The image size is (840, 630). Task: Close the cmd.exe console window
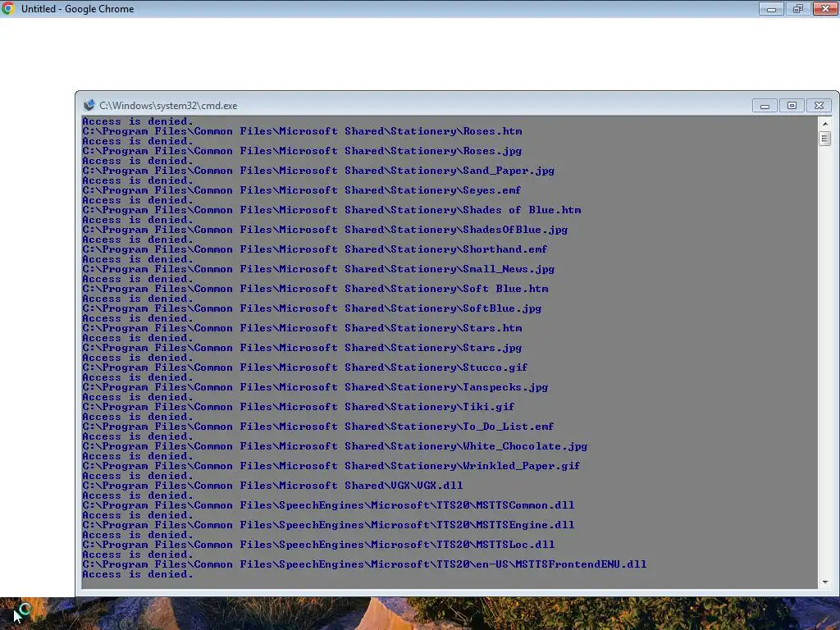coord(819,106)
